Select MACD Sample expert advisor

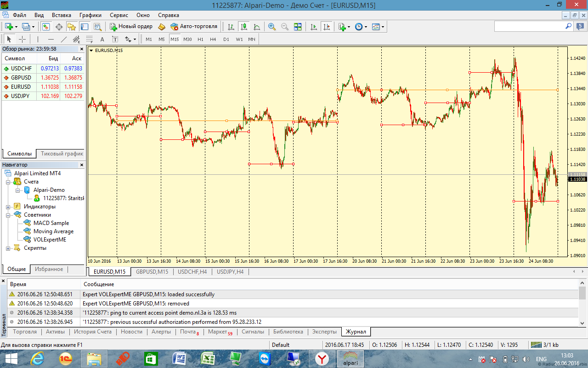pos(51,223)
